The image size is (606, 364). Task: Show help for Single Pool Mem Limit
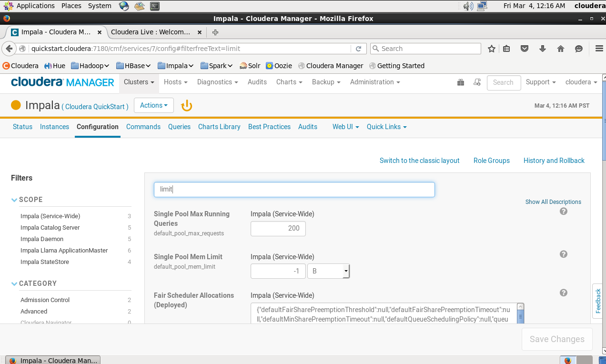564,254
